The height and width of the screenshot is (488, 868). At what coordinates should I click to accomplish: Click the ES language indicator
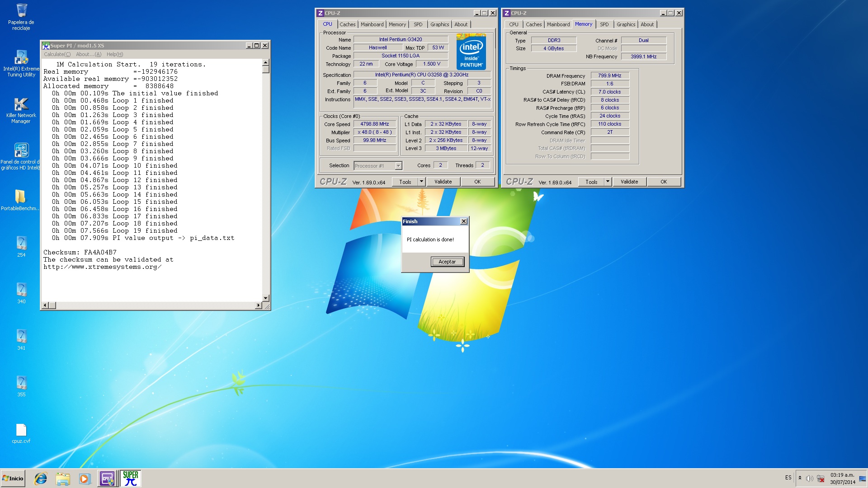point(788,478)
